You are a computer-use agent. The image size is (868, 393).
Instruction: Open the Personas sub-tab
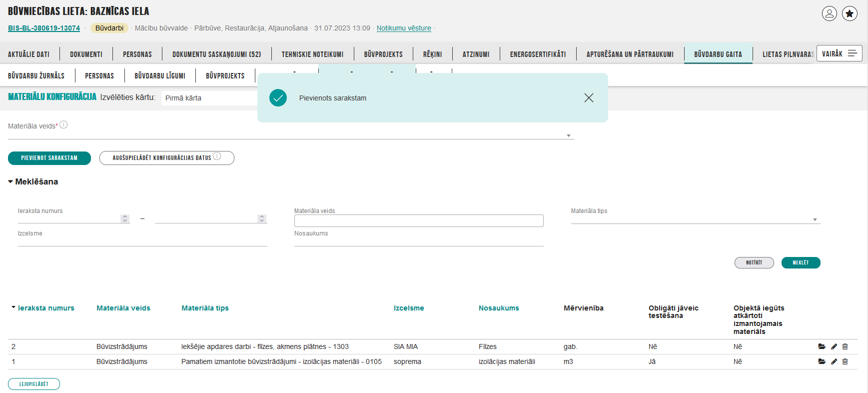point(99,75)
